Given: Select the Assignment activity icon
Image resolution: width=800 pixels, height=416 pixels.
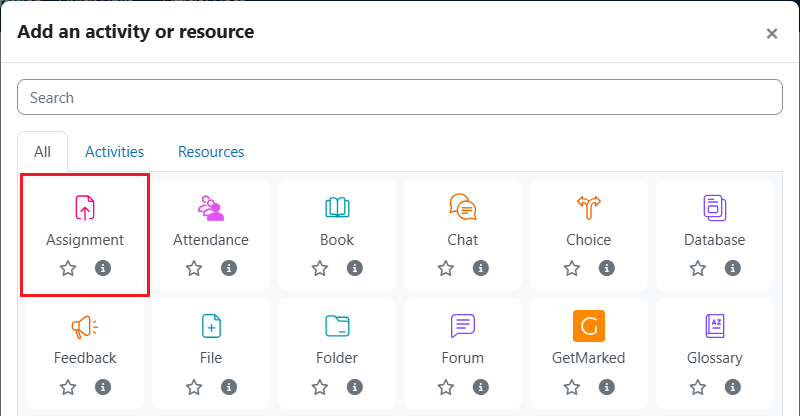Looking at the screenshot, I should [85, 208].
